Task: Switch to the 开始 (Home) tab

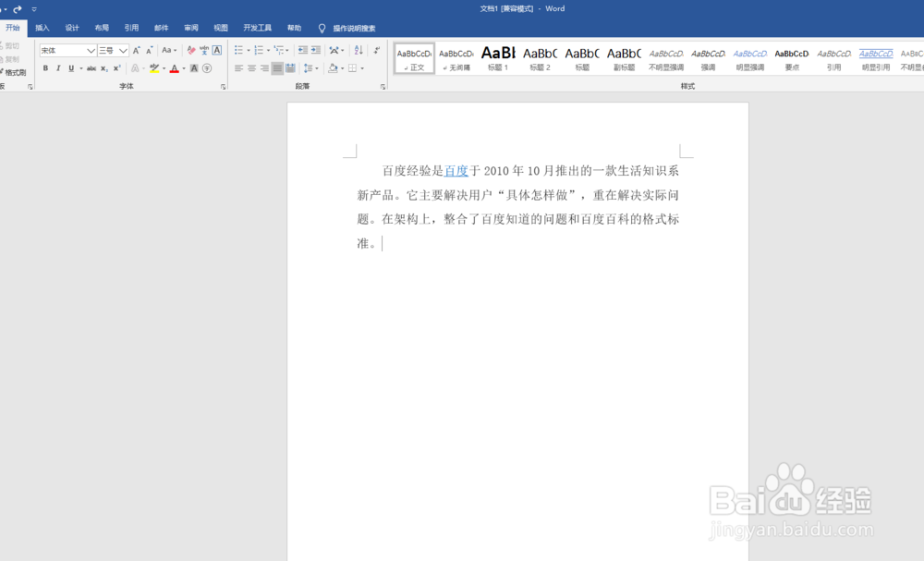Action: (x=13, y=28)
